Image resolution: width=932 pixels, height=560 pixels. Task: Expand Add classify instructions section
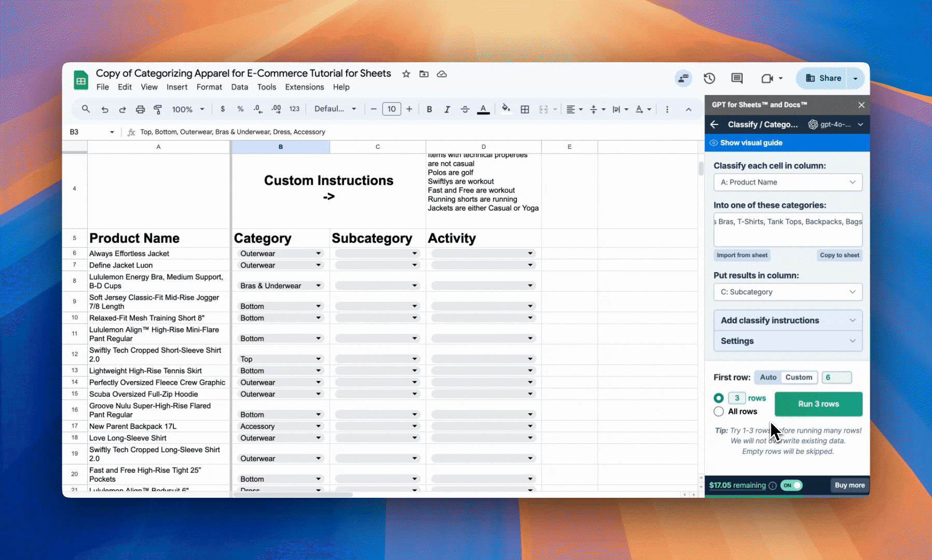[x=788, y=320]
